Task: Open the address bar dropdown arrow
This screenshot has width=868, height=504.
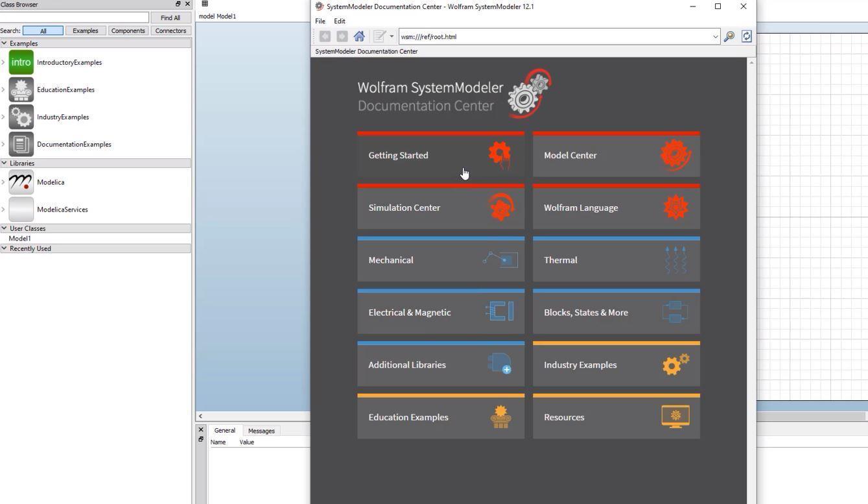Action: 715,36
